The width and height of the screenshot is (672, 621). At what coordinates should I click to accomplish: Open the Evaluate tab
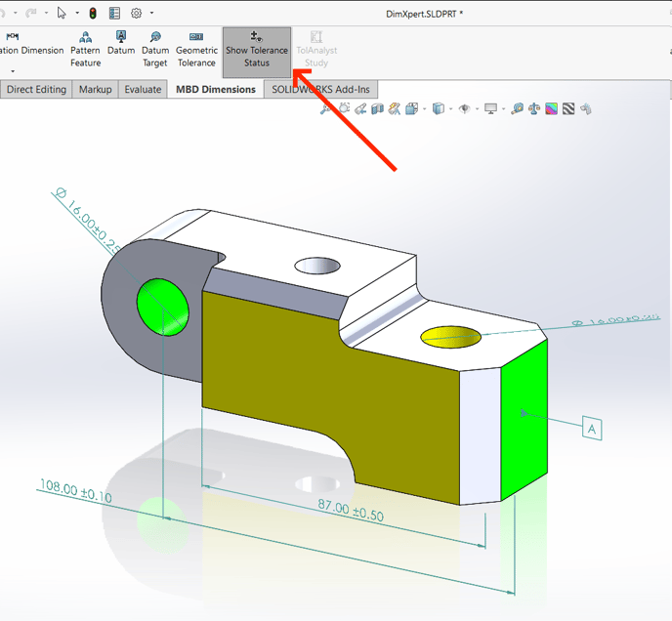143,89
